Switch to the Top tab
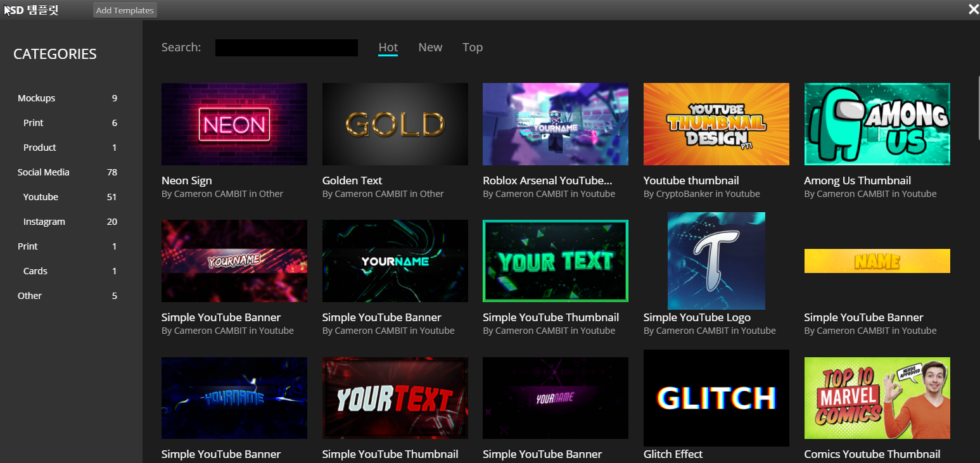This screenshot has height=463, width=980. (x=473, y=48)
